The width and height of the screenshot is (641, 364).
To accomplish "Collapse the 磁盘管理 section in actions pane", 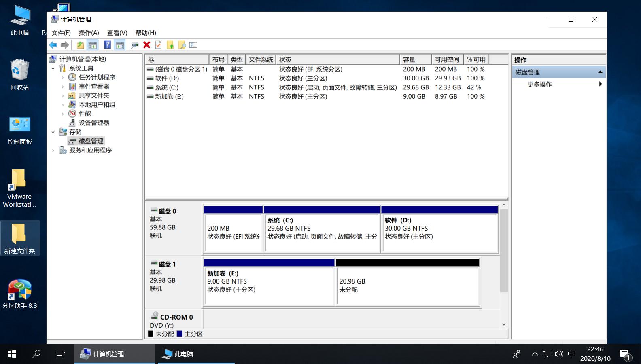I will click(x=600, y=72).
